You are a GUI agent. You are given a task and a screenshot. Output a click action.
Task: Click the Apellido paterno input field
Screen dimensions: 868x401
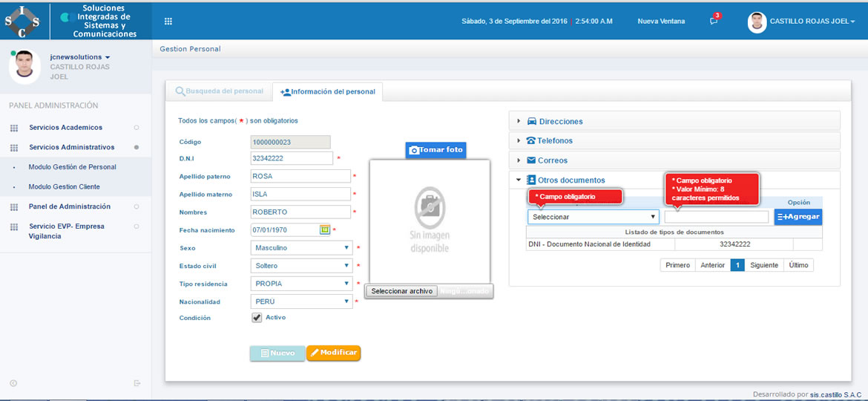tap(300, 177)
